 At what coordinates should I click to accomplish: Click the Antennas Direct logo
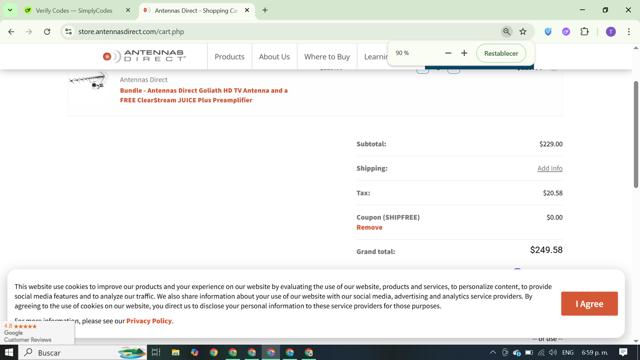click(x=144, y=56)
